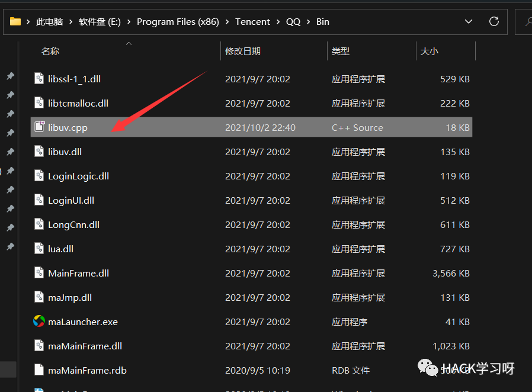Click the MainFrame.dll file icon
The width and height of the screenshot is (532, 392).
[39, 273]
